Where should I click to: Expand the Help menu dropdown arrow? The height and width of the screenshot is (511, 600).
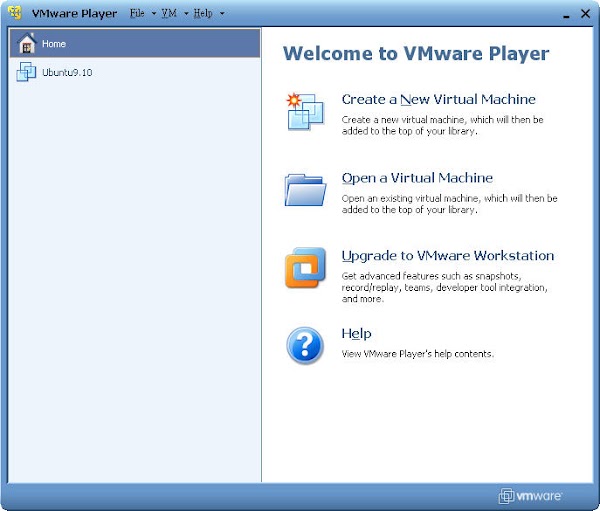[x=222, y=14]
